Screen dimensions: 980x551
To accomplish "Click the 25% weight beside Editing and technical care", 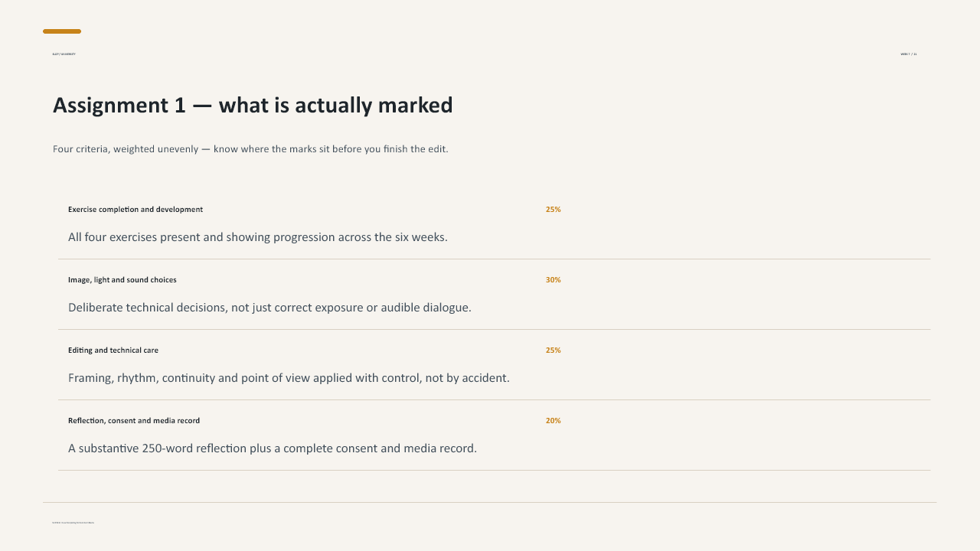I will pos(553,350).
